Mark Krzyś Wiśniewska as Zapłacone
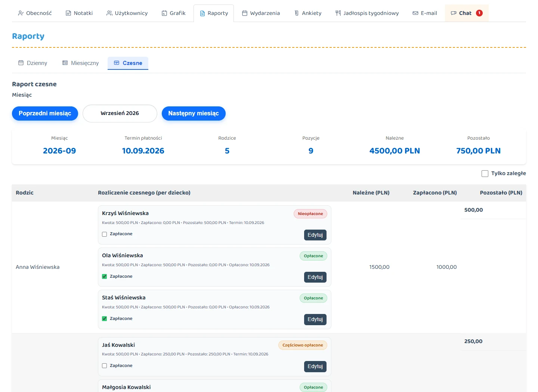This screenshot has height=392, width=538. point(105,234)
